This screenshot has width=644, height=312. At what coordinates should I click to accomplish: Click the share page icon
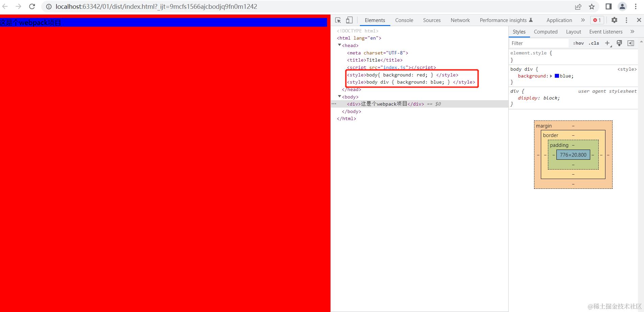[578, 6]
